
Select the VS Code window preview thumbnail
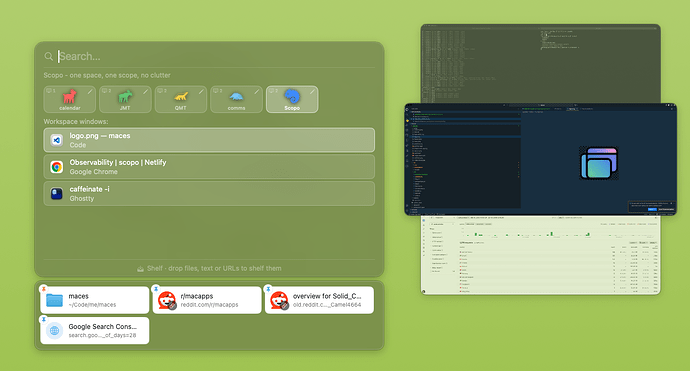[540, 159]
